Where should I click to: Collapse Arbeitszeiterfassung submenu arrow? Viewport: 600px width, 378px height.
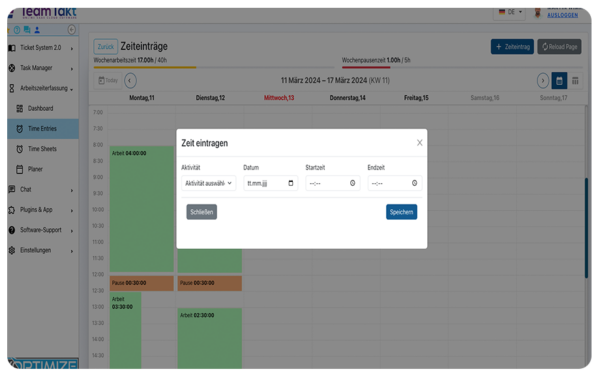[72, 89]
